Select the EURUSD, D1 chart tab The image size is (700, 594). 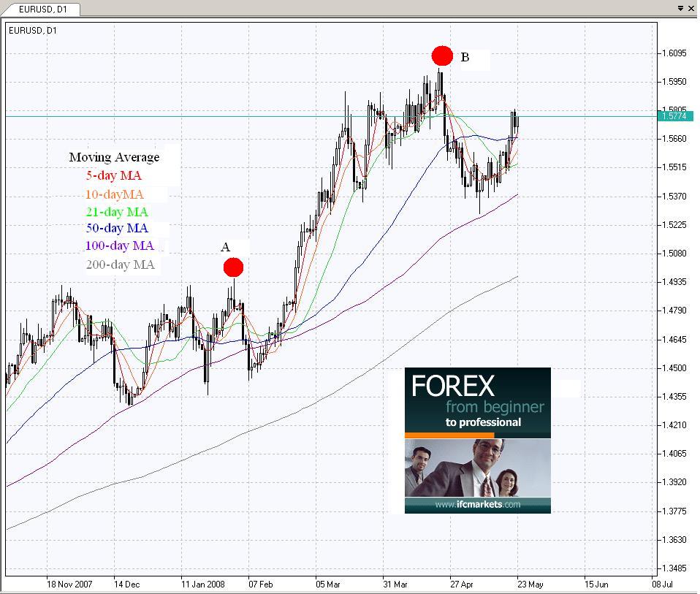(42, 9)
